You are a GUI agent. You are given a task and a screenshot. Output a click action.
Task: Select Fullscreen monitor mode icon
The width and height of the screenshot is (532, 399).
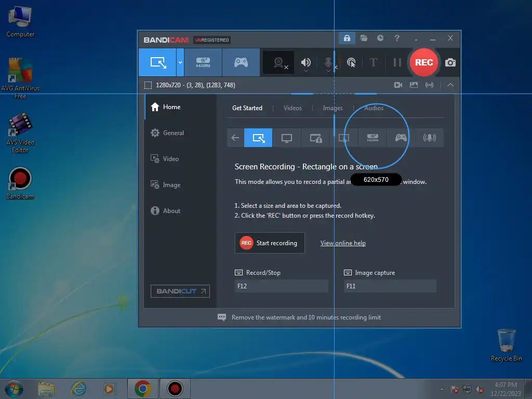point(287,138)
